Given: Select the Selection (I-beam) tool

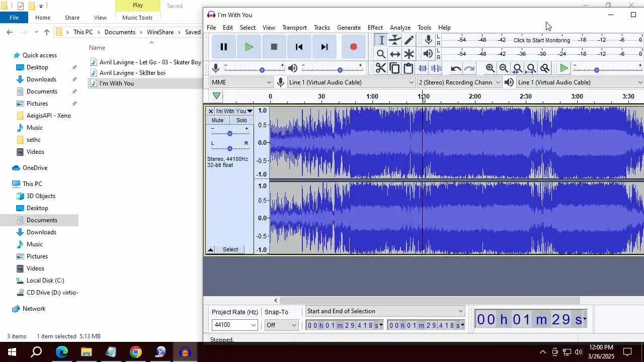Looking at the screenshot, I should [381, 40].
